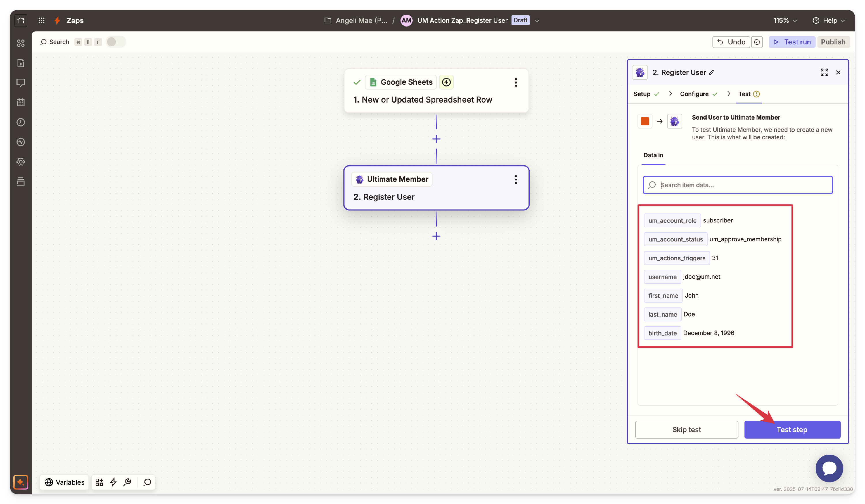865x504 pixels.
Task: Open the assets icon in left sidebar
Action: coord(20,43)
